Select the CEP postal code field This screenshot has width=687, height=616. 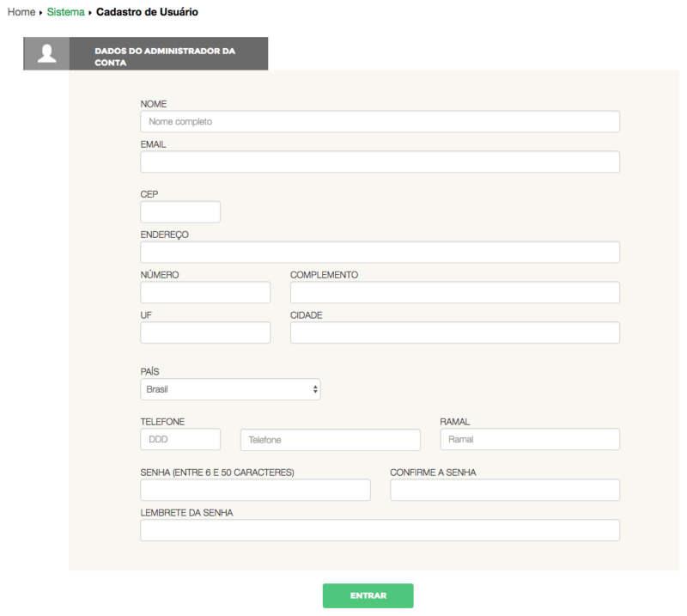179,211
